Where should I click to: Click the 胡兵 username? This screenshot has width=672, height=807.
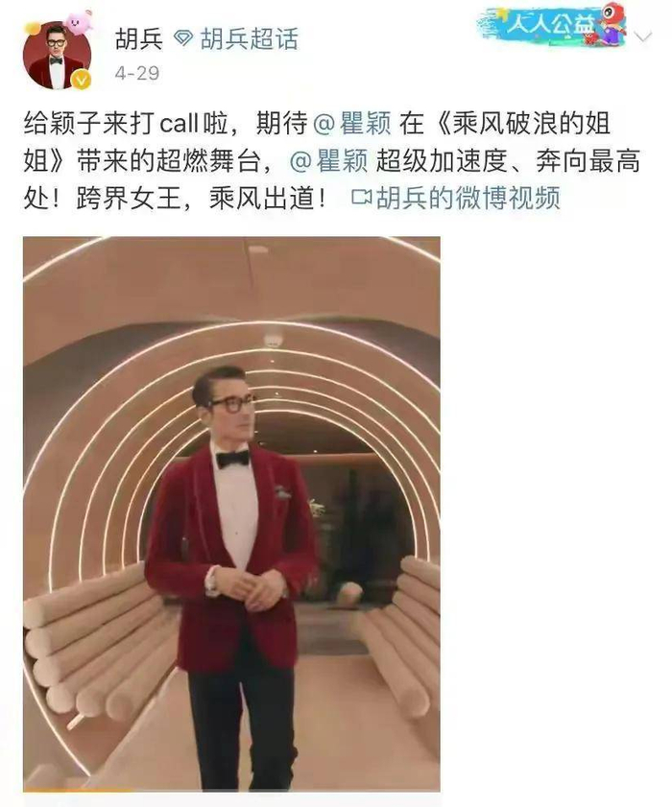click(139, 39)
